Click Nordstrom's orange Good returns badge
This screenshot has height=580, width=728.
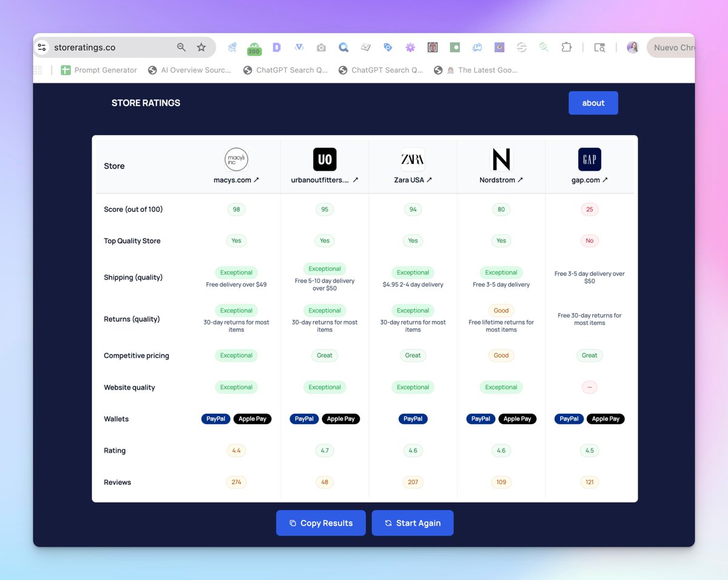(x=501, y=310)
